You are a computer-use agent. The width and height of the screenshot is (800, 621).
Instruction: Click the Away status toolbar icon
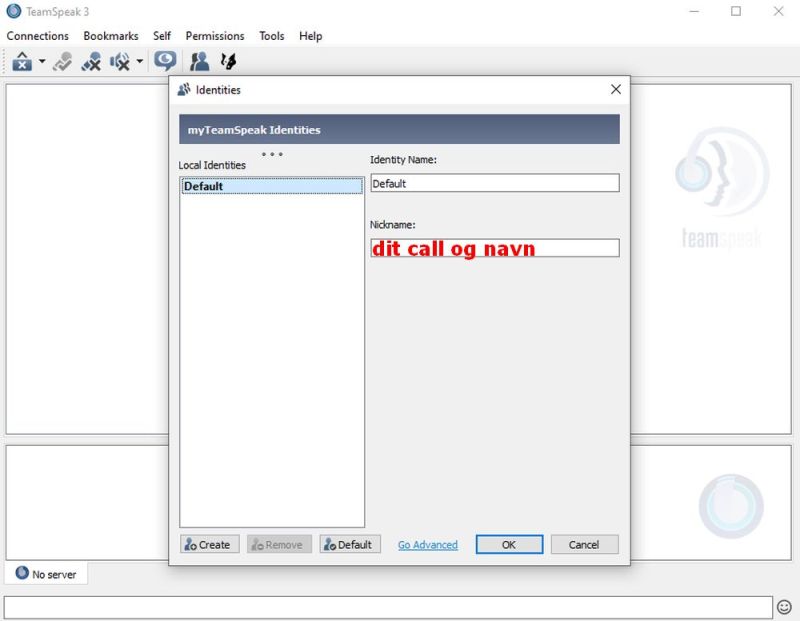coord(165,61)
